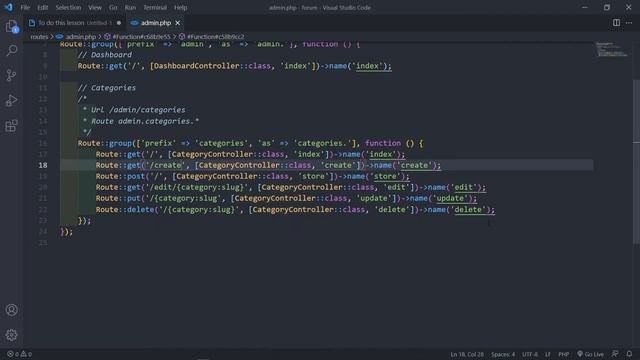Click the 'store' route name string
The height and width of the screenshot is (360, 640).
[x=385, y=176]
